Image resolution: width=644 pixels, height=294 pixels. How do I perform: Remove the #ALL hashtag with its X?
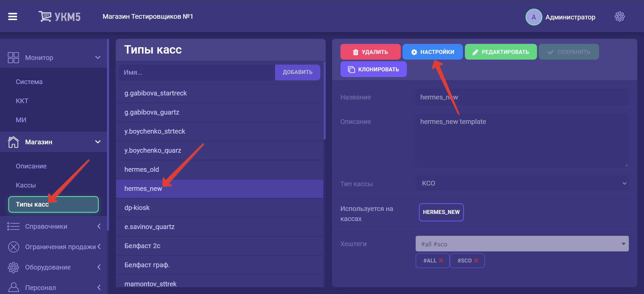pos(441,261)
